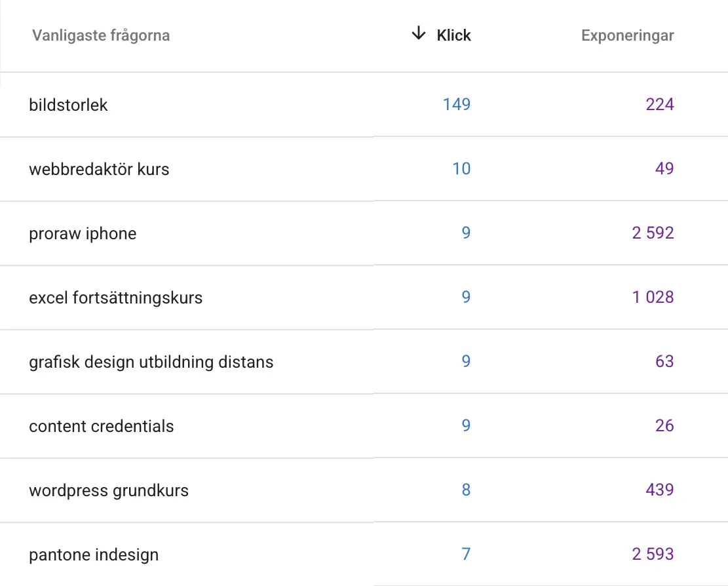Screen dimensions: 728x586
Task: Open the wordpress grundkurs query row
Action: (x=364, y=490)
